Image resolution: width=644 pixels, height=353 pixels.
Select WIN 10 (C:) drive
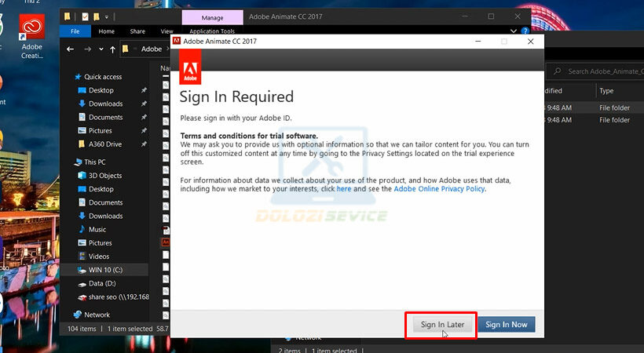(105, 270)
